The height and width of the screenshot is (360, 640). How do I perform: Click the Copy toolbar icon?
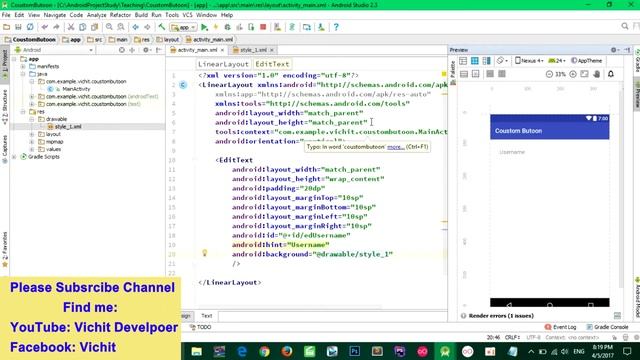pos(82,27)
